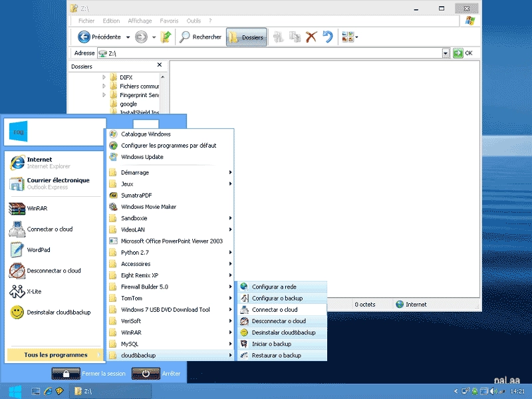Launch Windows Update
This screenshot has height=399, width=532.
point(170,157)
